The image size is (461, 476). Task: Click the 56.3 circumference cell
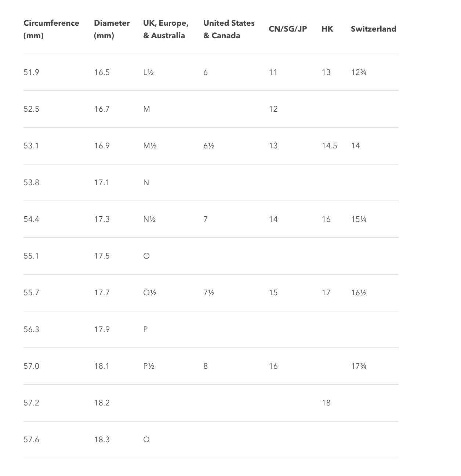point(31,329)
